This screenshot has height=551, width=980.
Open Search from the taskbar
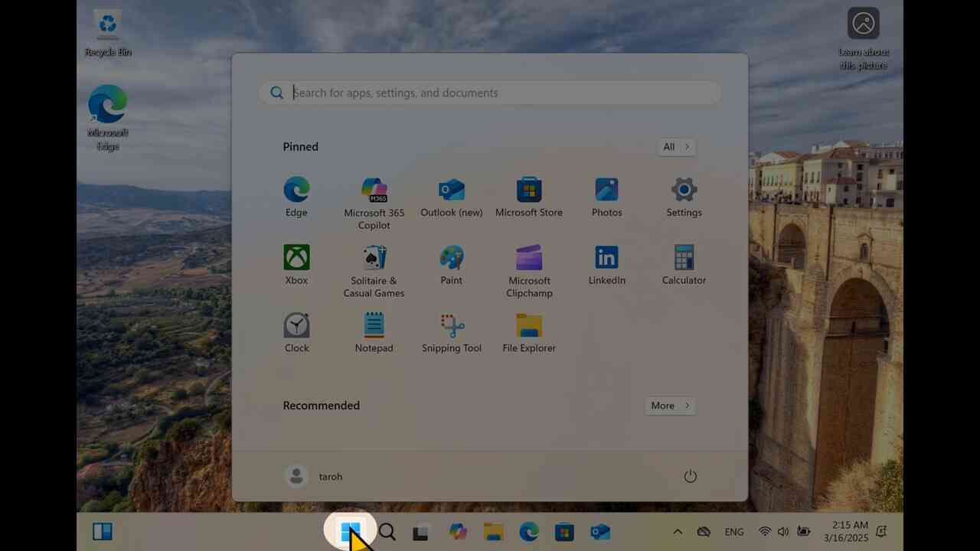[387, 531]
